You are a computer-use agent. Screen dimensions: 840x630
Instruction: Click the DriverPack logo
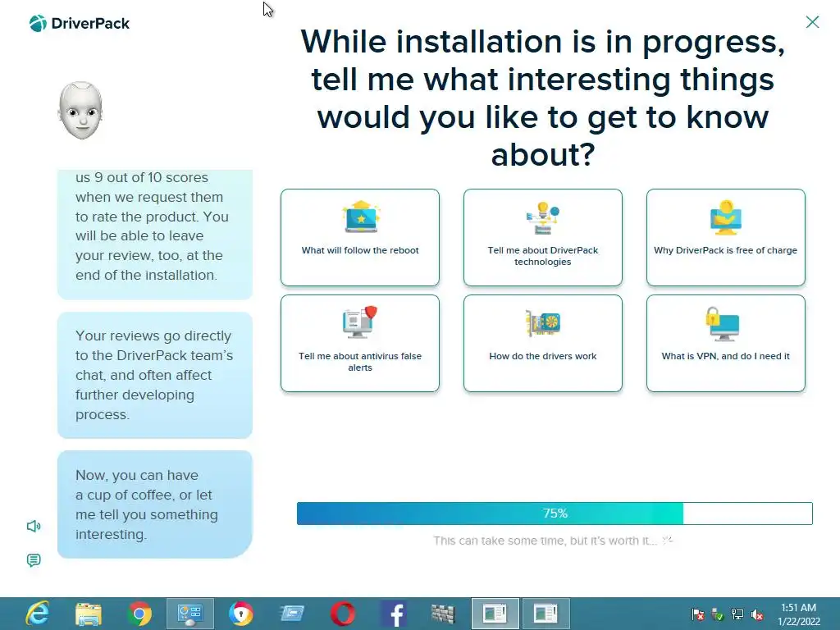tap(80, 24)
